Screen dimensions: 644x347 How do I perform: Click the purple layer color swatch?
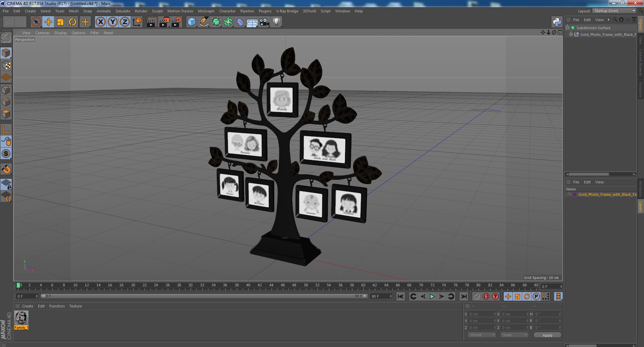tap(575, 194)
